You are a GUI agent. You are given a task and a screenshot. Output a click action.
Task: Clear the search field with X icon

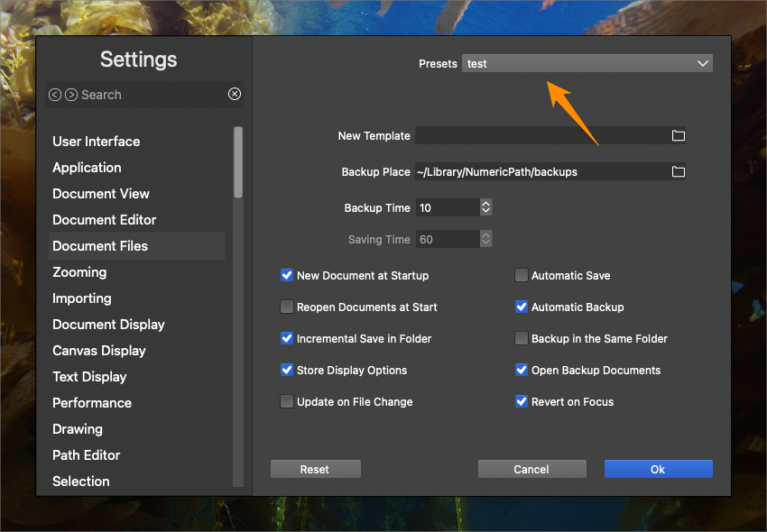pos(235,95)
